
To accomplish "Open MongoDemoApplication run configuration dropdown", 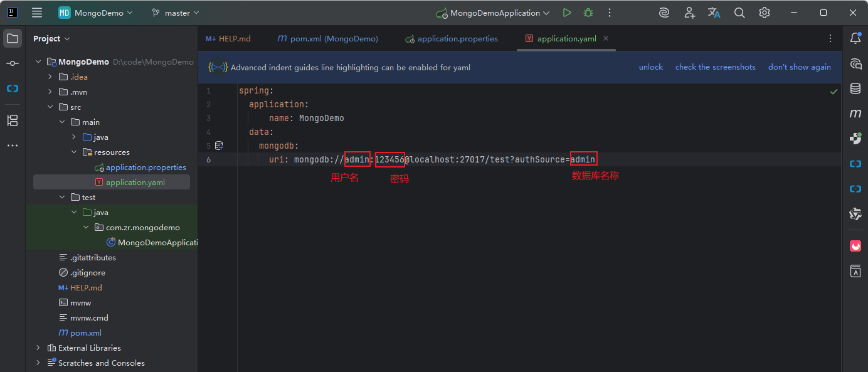I will pos(494,13).
